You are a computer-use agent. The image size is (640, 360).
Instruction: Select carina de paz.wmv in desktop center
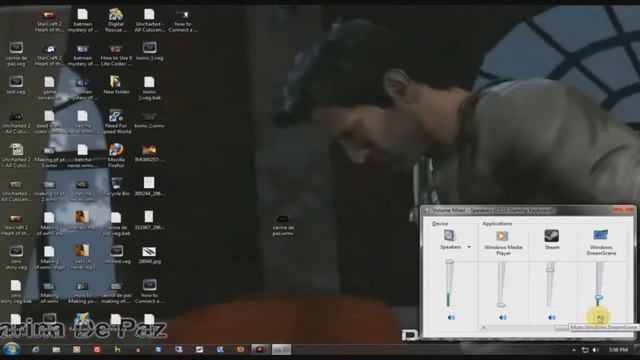[283, 225]
